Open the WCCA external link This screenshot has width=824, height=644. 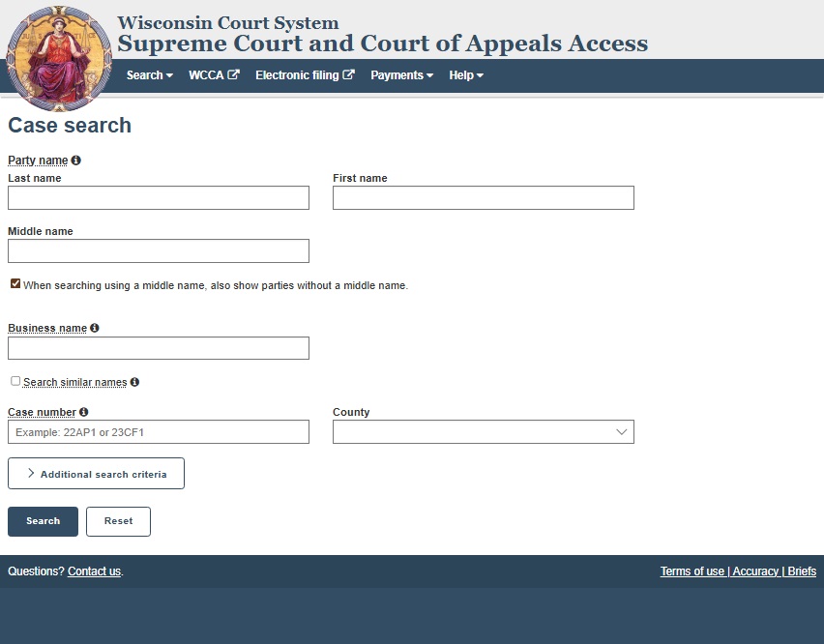[214, 75]
